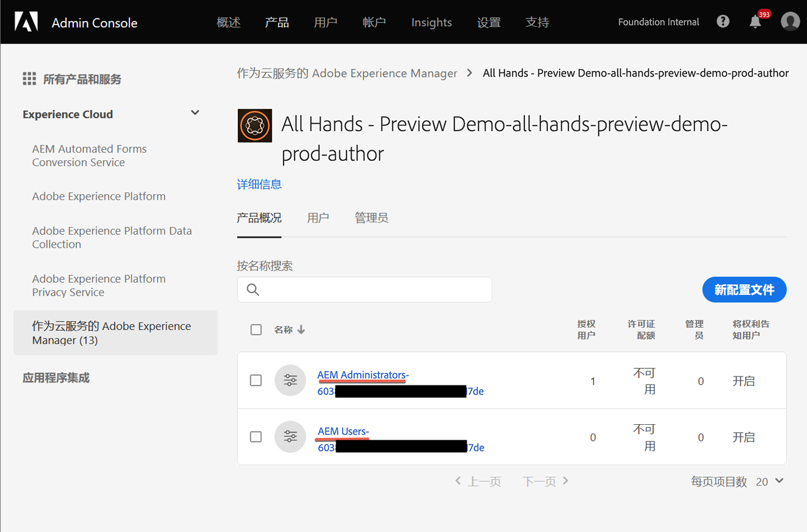Click breadcrumb 作为云服务的 Adobe Experience Manager
This screenshot has width=807, height=532.
coord(347,73)
